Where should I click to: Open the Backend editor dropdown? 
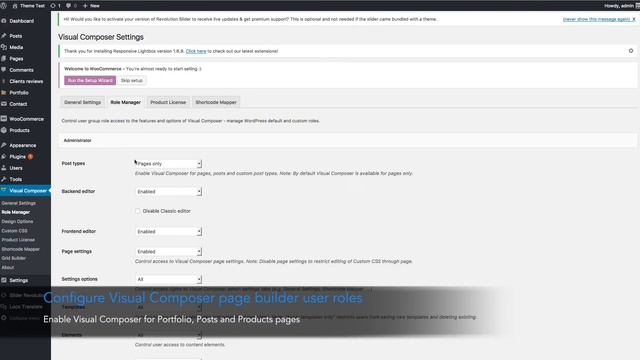coord(168,191)
